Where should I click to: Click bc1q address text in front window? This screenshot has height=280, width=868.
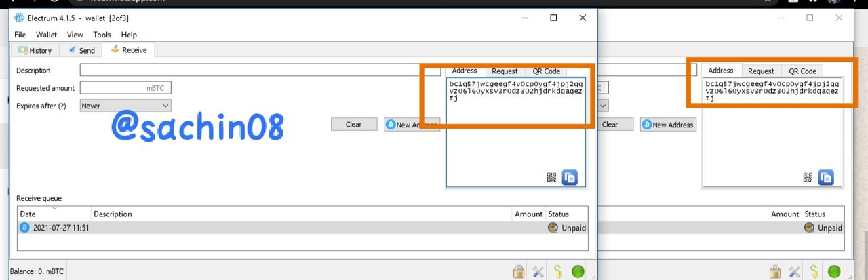[515, 91]
